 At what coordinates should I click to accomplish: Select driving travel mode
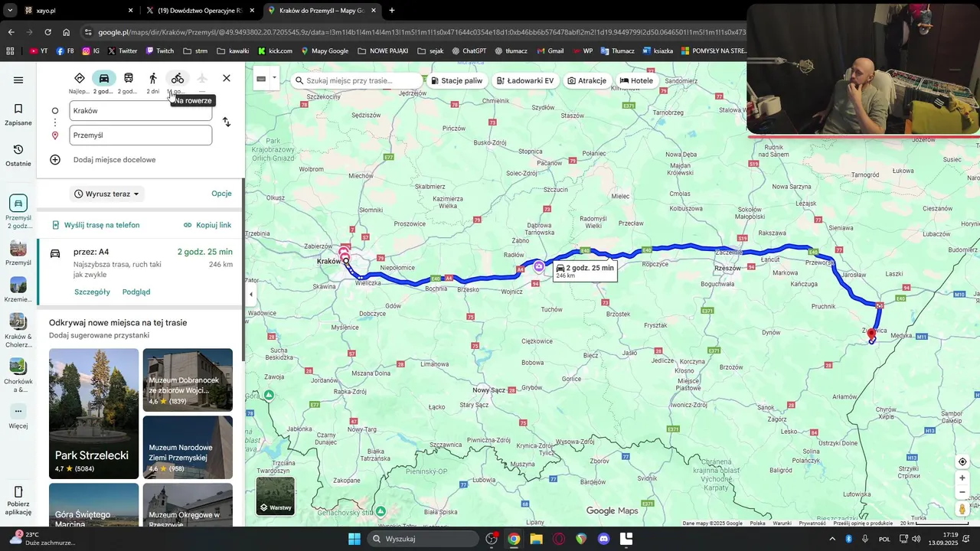[104, 78]
